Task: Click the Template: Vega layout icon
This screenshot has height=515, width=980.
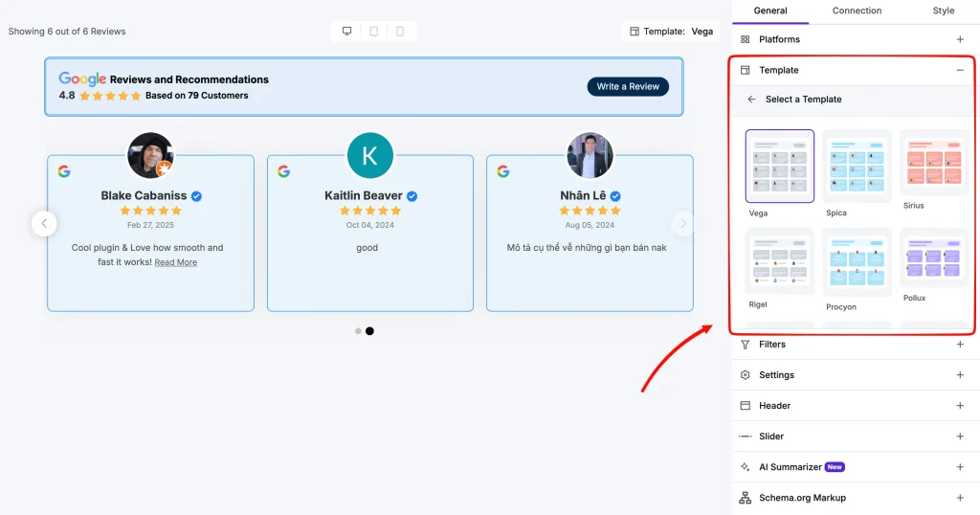Action: pos(635,32)
